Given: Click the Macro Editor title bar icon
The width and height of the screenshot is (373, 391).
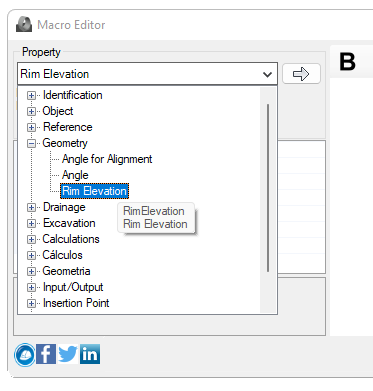Looking at the screenshot, I should pos(24,25).
